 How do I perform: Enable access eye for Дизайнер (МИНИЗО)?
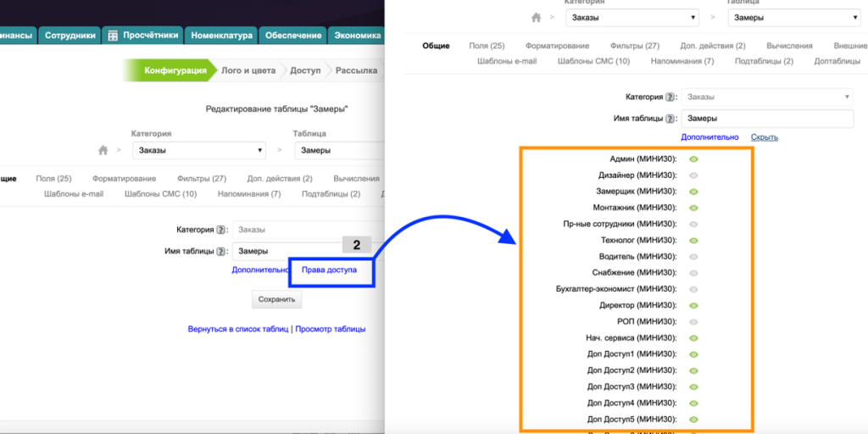693,175
